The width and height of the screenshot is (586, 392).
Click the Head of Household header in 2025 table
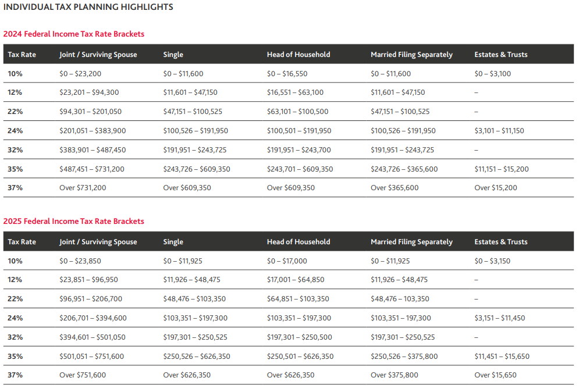pos(299,242)
